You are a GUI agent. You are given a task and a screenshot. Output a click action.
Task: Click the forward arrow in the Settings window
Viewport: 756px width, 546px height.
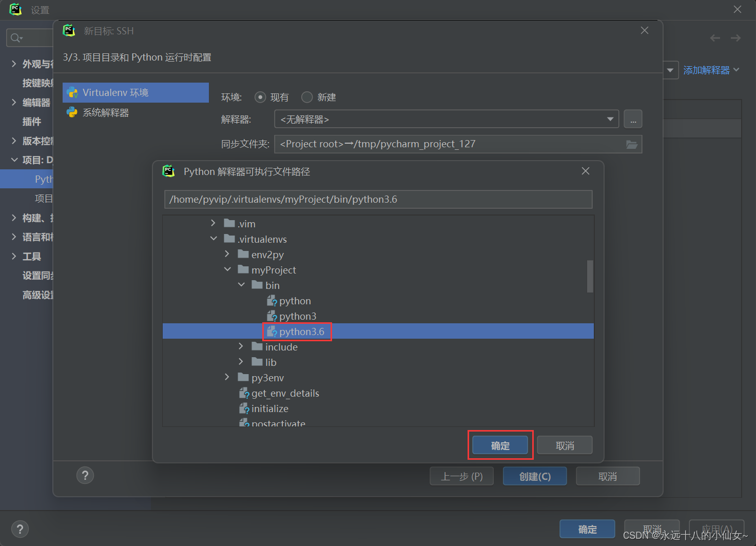coord(736,38)
